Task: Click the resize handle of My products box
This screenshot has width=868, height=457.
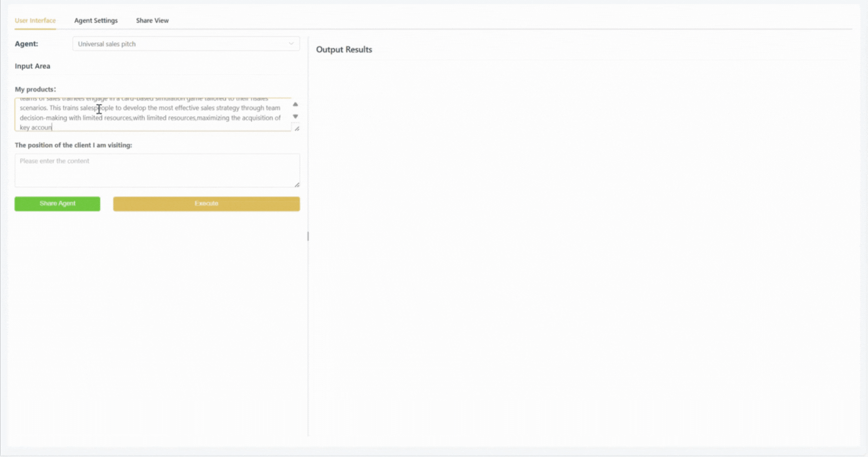Action: [x=297, y=129]
